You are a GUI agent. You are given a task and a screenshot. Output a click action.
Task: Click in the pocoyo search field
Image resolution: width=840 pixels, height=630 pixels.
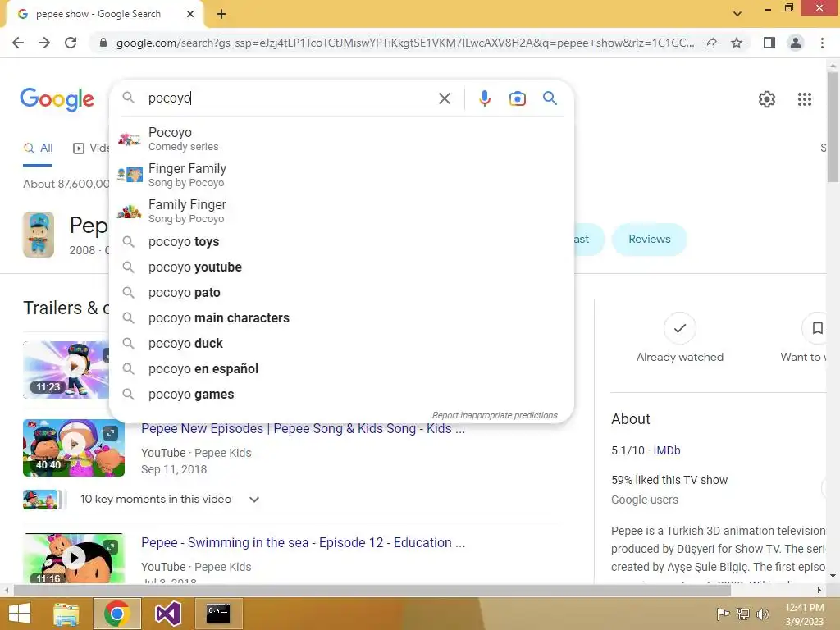tap(290, 98)
